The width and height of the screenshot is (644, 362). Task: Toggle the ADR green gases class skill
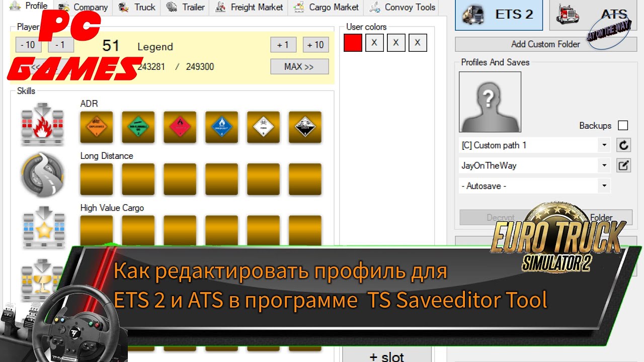138,127
